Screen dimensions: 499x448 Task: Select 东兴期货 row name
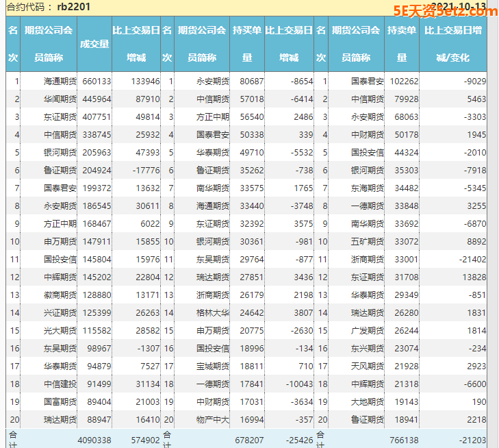point(368,349)
